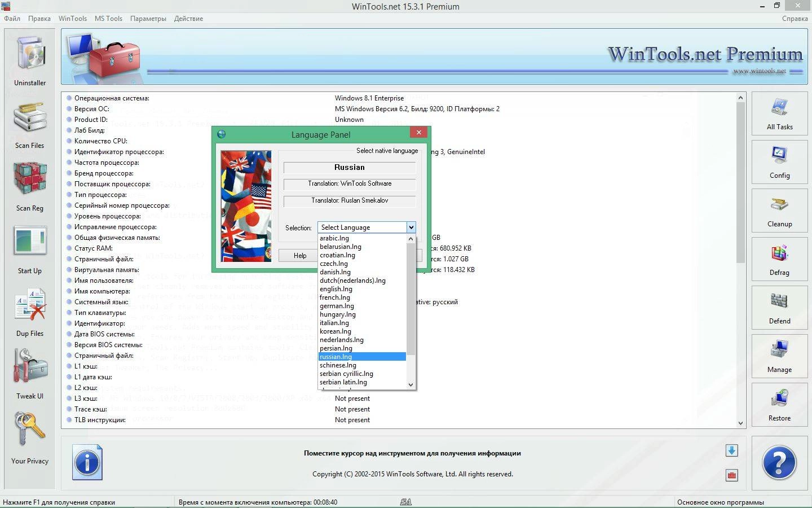The image size is (812, 508).
Task: Click the system info scroll down arrow
Action: point(740,423)
